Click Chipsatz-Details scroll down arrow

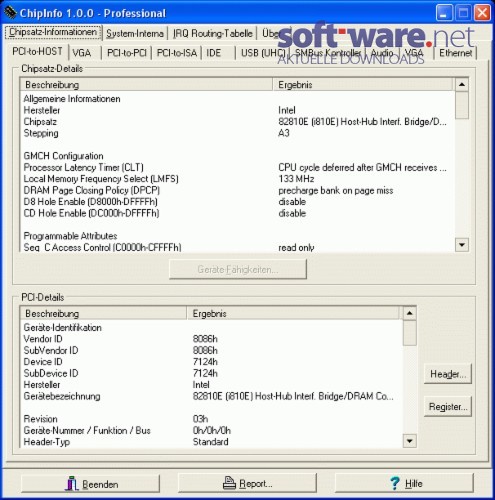click(x=462, y=245)
